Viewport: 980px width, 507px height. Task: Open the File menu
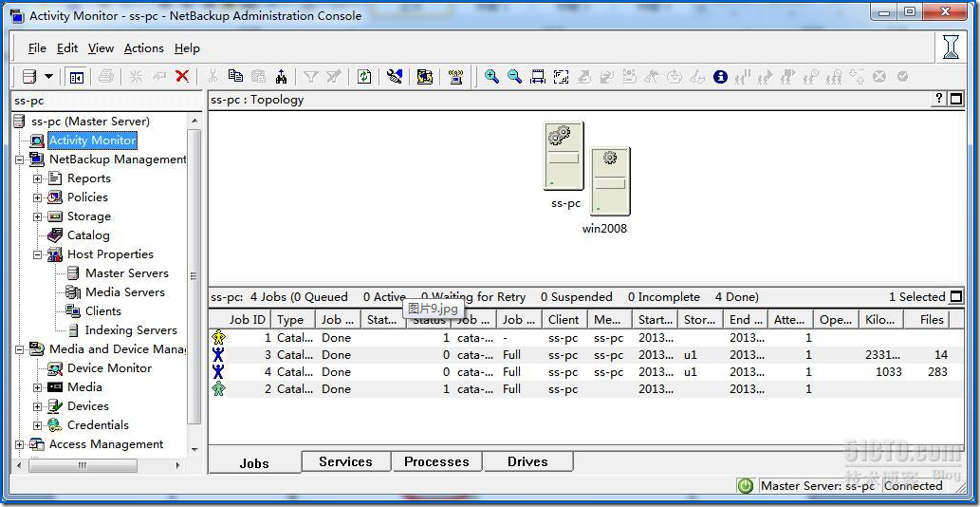point(38,48)
